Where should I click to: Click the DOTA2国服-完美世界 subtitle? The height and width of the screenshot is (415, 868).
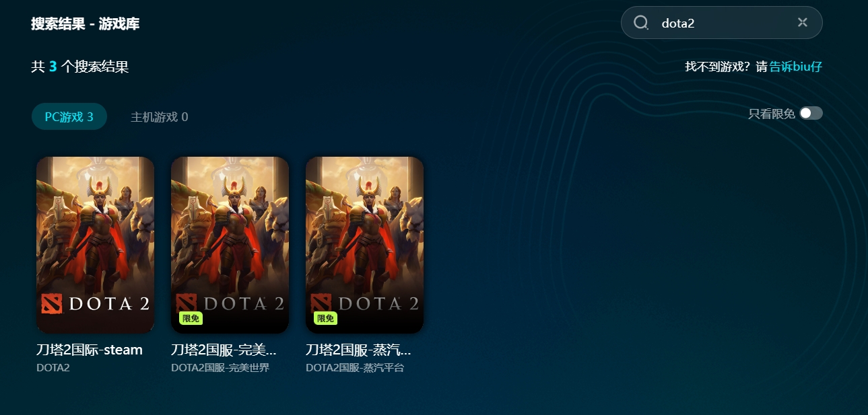tap(220, 368)
